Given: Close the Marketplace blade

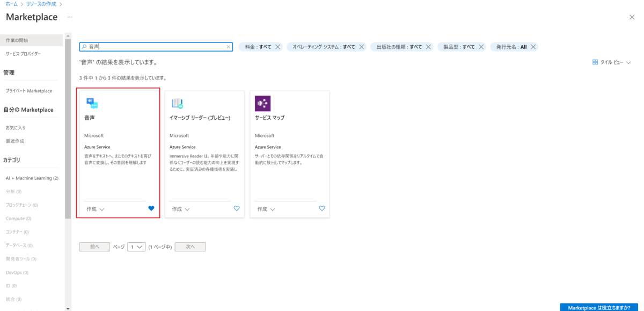Looking at the screenshot, I should 632,17.
